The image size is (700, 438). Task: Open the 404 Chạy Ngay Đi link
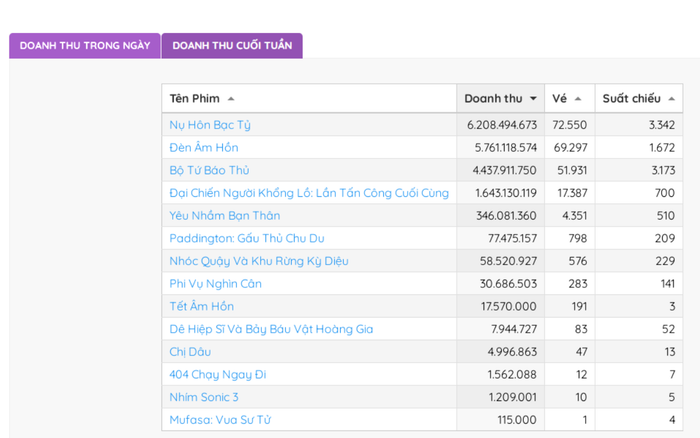(x=218, y=374)
